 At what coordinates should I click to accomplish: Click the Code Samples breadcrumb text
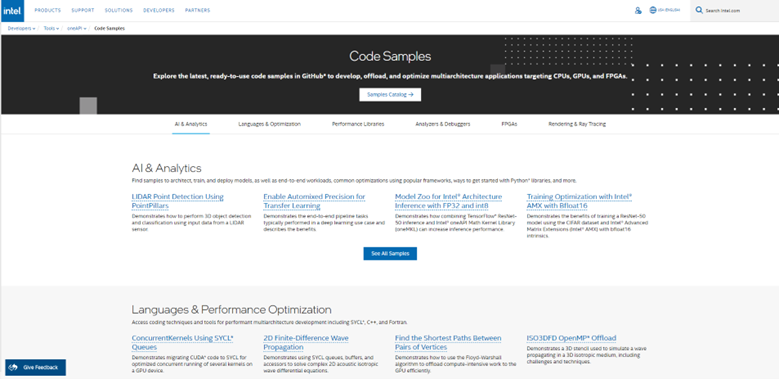(x=109, y=28)
